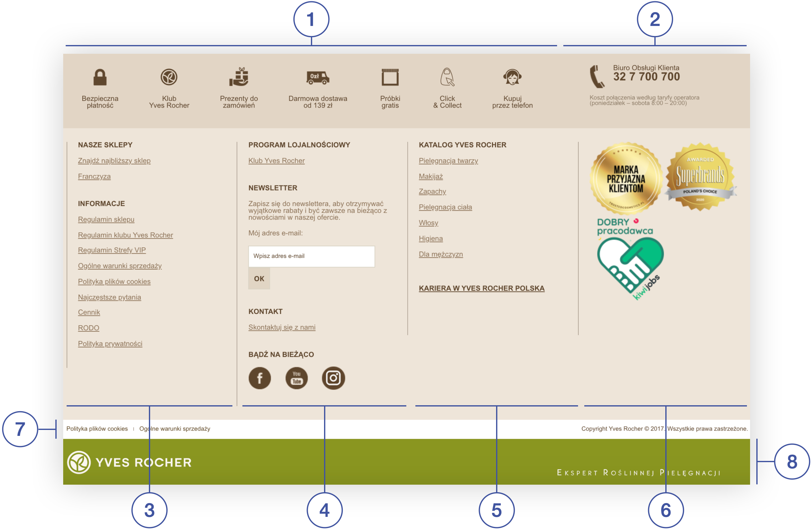Click the phone number 32 7 700 700
This screenshot has height=530, width=812.
[647, 77]
